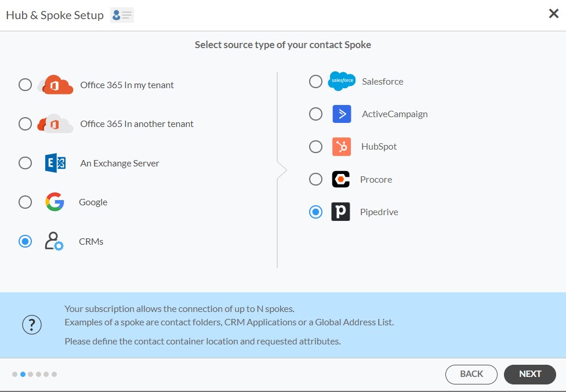
Task: Click the first step indicator dot
Action: coord(15,374)
